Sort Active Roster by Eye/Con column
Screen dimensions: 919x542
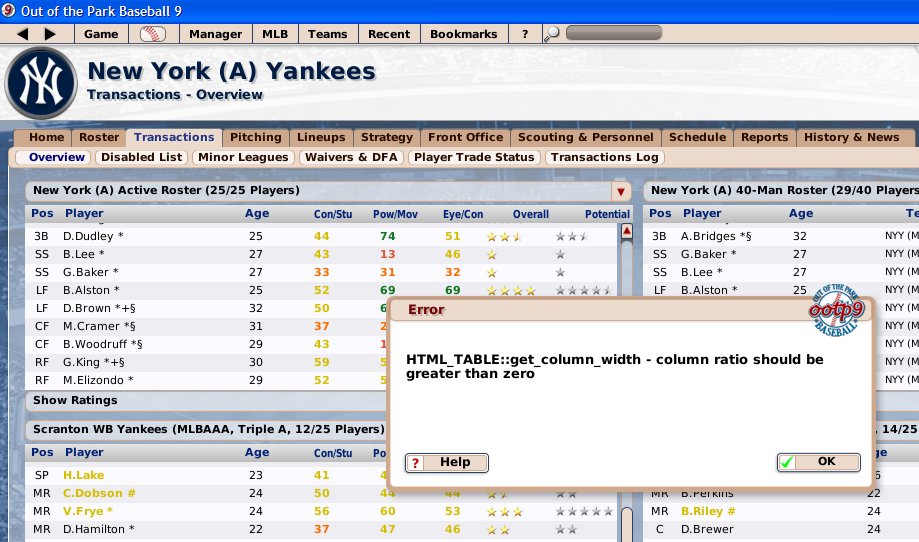click(463, 214)
